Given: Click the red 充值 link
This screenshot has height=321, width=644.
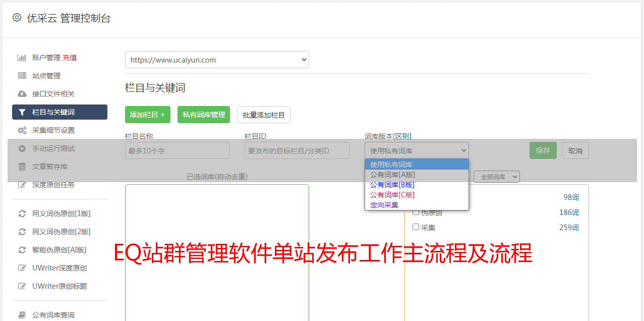Looking at the screenshot, I should tap(70, 58).
